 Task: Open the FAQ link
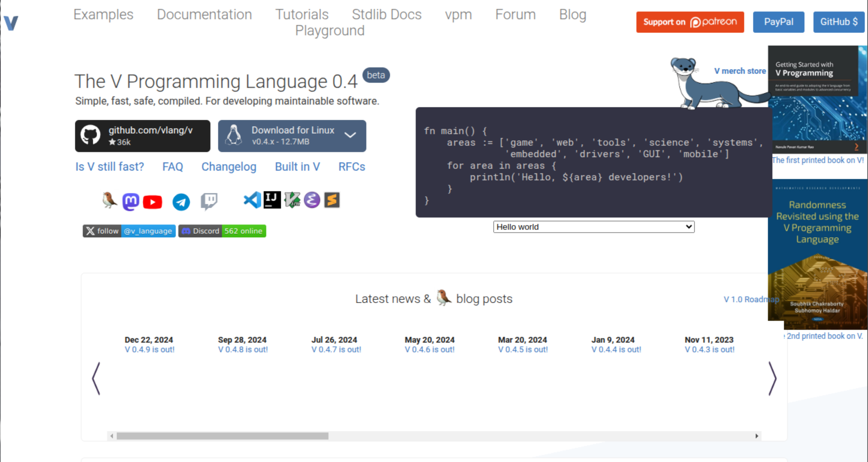pos(173,167)
